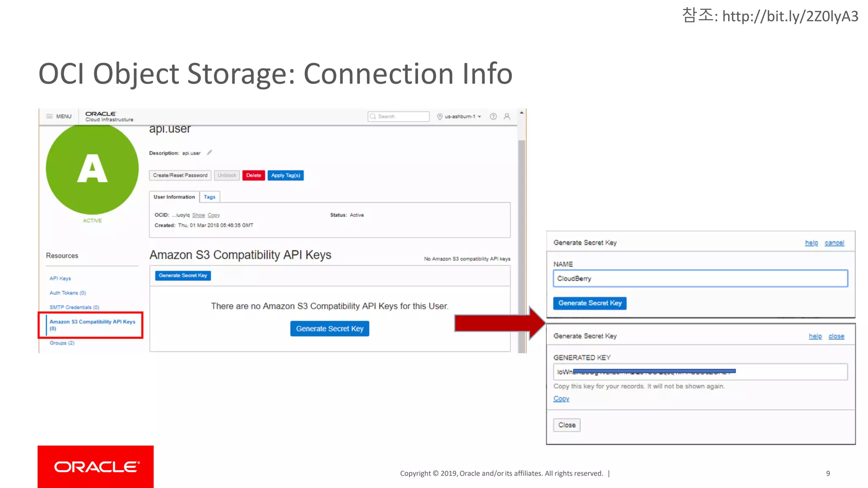Click the Resources heading
Screen dimensions: 868x488
coord(62,256)
